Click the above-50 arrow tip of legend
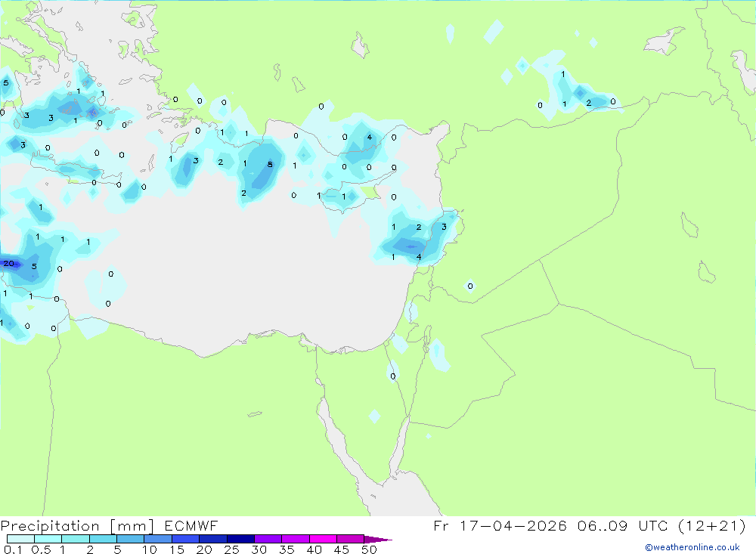Screen dimensions: 756x554 coord(378,540)
